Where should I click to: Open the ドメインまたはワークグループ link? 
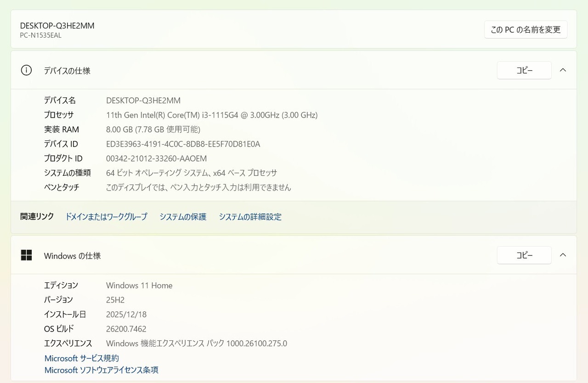pos(106,217)
